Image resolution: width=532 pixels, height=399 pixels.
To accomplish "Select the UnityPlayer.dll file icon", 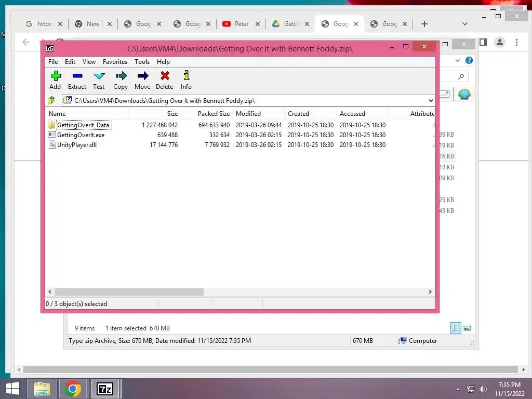I will point(51,145).
